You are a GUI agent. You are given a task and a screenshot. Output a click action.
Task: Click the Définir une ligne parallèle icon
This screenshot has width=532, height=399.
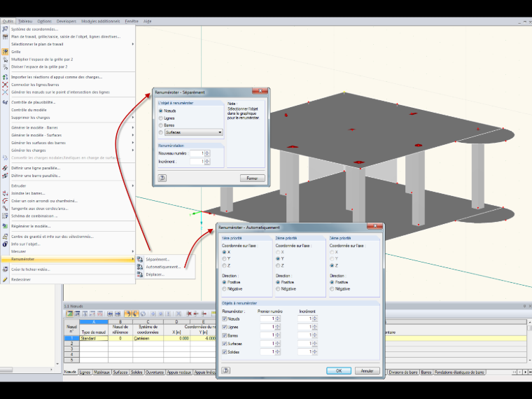pyautogui.click(x=5, y=168)
